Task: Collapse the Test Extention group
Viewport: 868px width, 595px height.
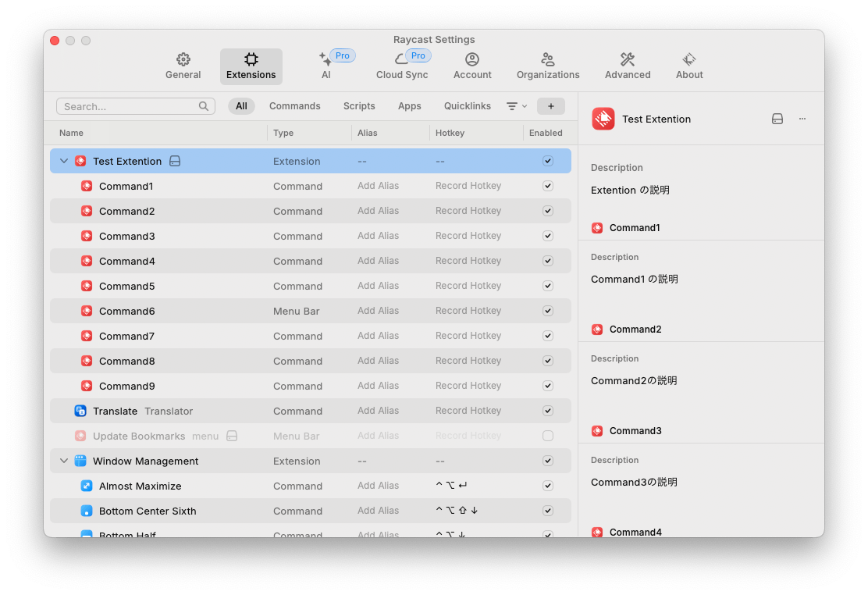Action: click(64, 161)
